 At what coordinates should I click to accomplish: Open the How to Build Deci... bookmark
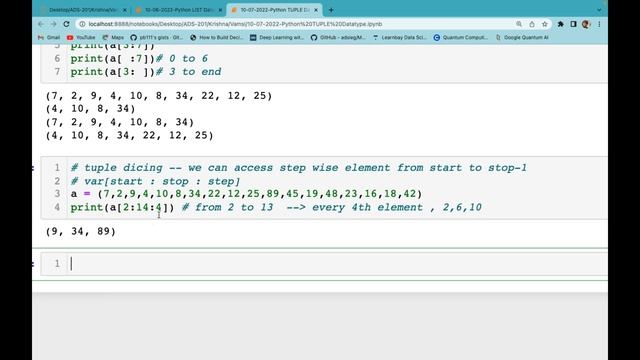tap(216, 38)
